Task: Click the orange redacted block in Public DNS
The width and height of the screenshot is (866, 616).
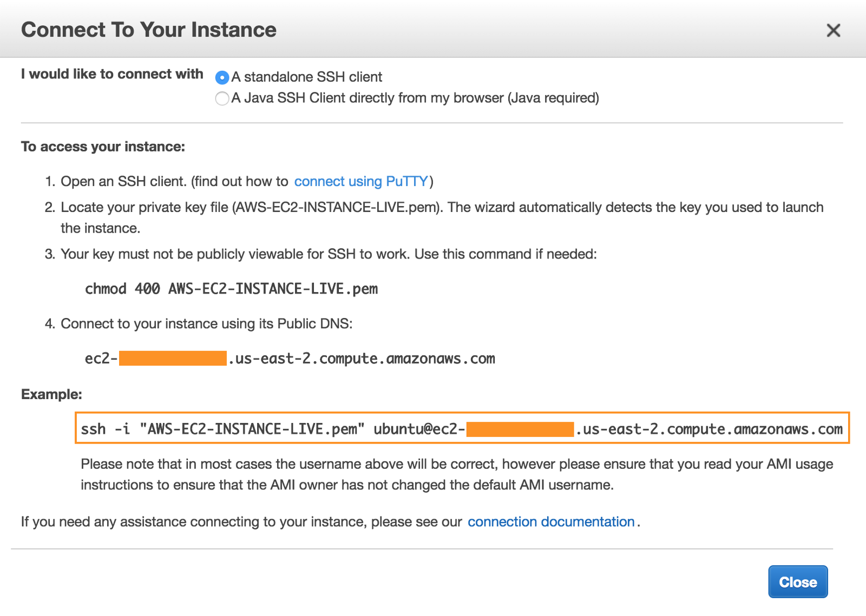Action: (x=173, y=358)
